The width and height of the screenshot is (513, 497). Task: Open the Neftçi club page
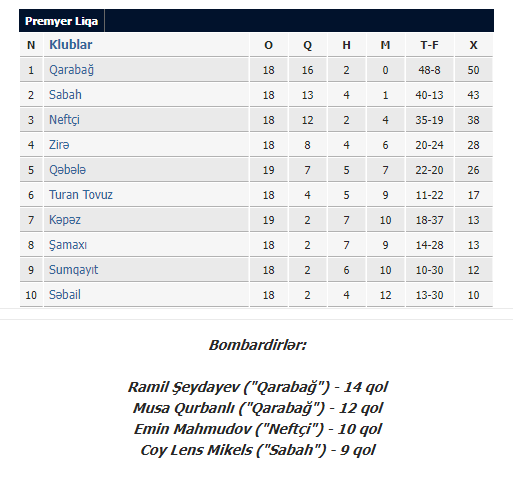tap(64, 120)
